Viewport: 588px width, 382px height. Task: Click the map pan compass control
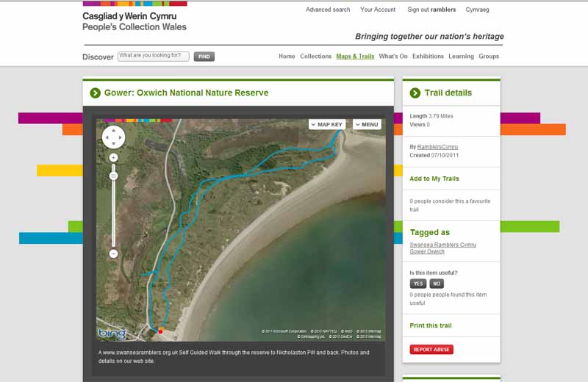tap(114, 137)
